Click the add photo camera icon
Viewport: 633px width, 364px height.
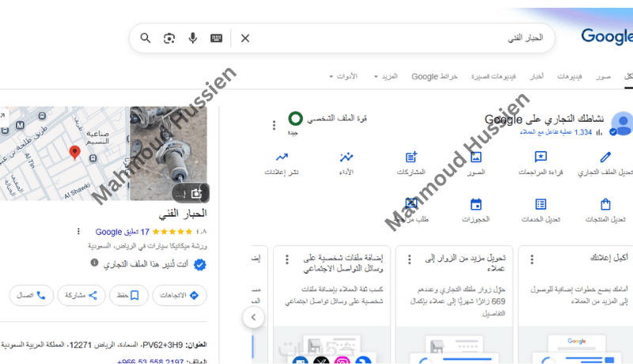[x=196, y=193]
